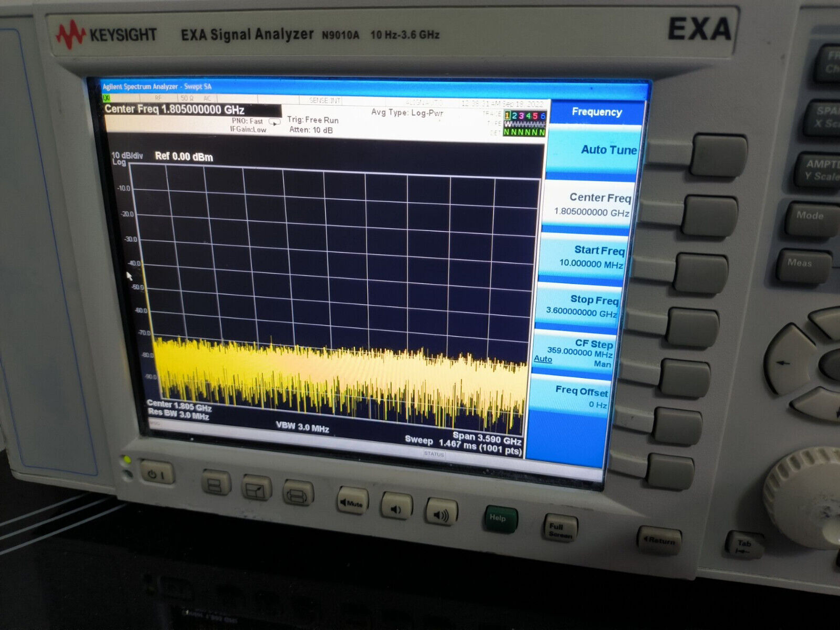The image size is (840, 630).
Task: Toggle CF Step to Man
Action: pyautogui.click(x=602, y=364)
